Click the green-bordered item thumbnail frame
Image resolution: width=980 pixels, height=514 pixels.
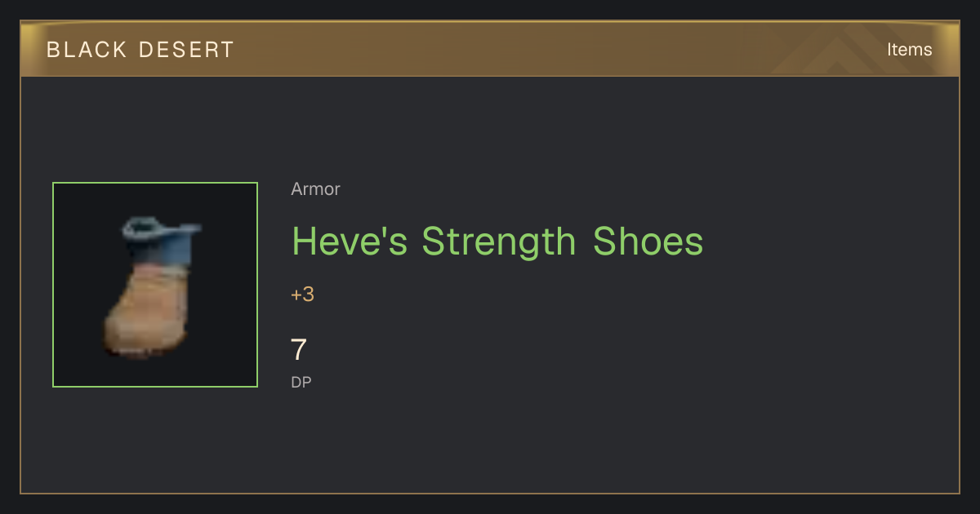coord(155,285)
